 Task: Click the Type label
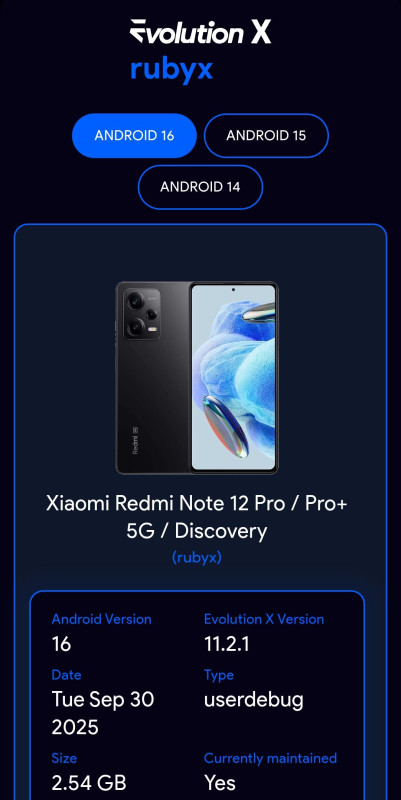(219, 674)
